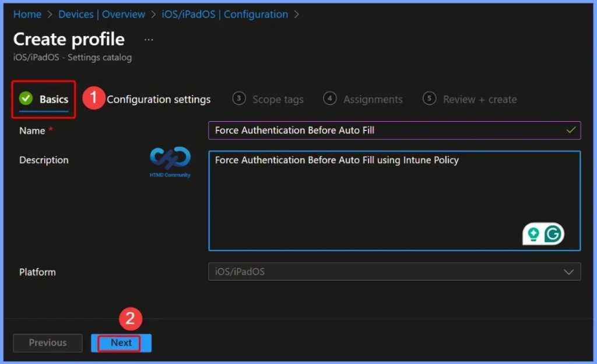Open the Grammarly suggestions icon
The height and width of the screenshot is (364, 597).
tap(553, 234)
